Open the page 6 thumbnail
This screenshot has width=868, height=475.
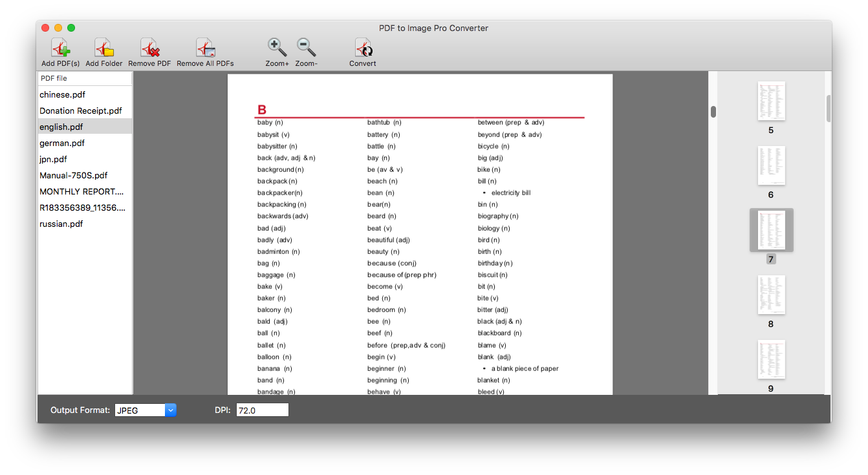[x=771, y=165]
